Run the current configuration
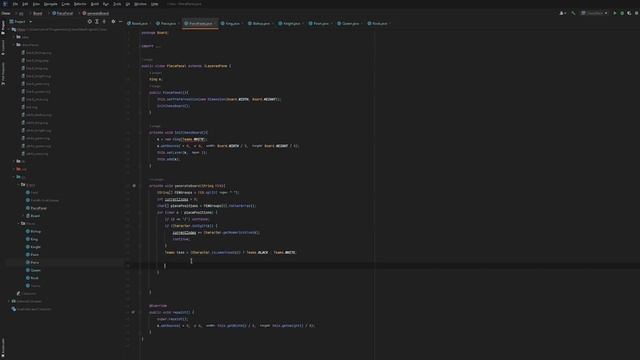The height and width of the screenshot is (360, 640). click(615, 13)
